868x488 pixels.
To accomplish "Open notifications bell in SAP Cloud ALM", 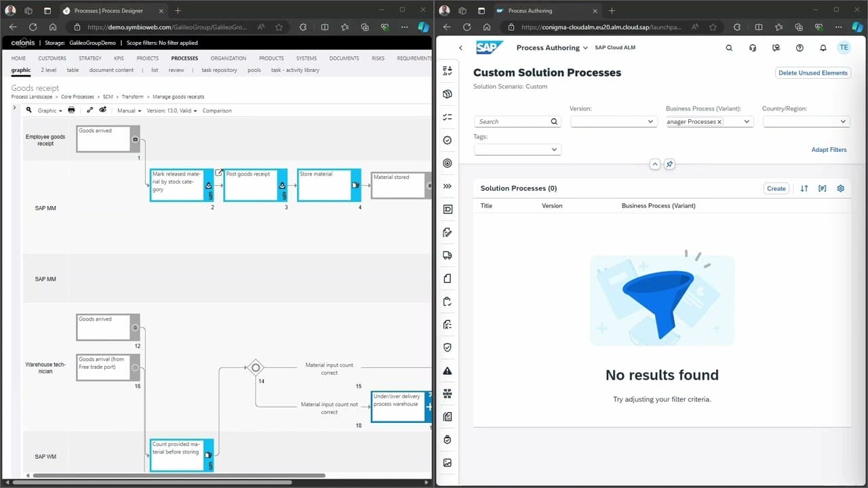I will point(823,48).
